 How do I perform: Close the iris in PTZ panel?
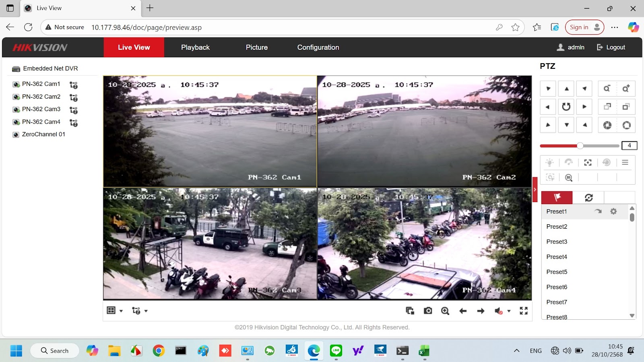point(607,125)
